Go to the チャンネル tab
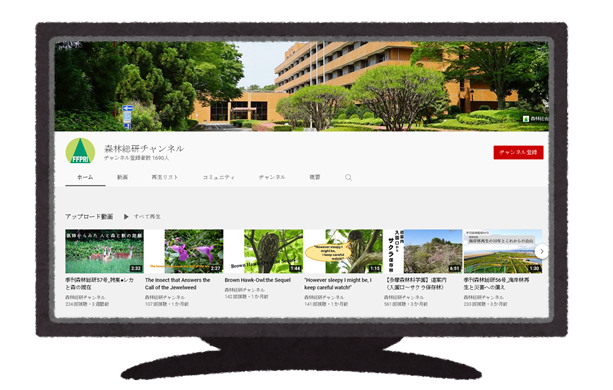This screenshot has height=390, width=613. (x=272, y=177)
